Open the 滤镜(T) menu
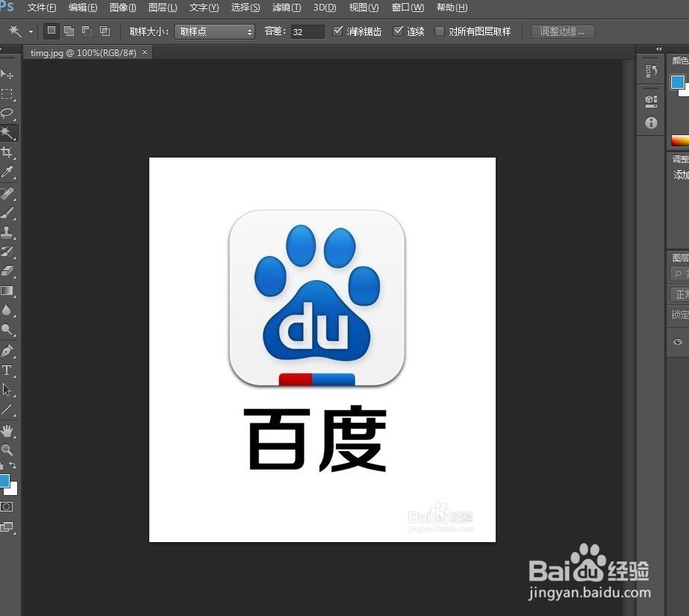Viewport: 689px width, 616px height. (x=287, y=7)
